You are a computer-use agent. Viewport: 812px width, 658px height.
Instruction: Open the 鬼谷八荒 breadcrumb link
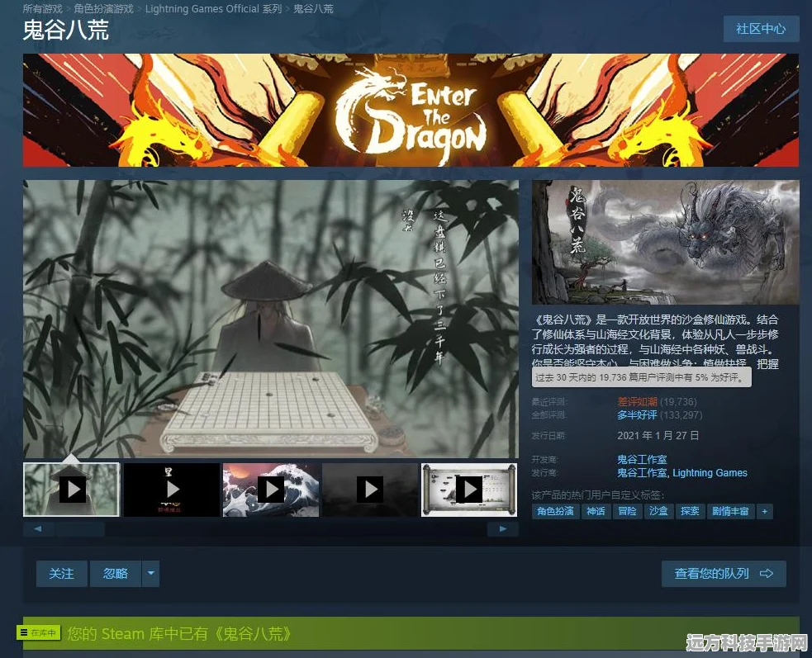313,9
